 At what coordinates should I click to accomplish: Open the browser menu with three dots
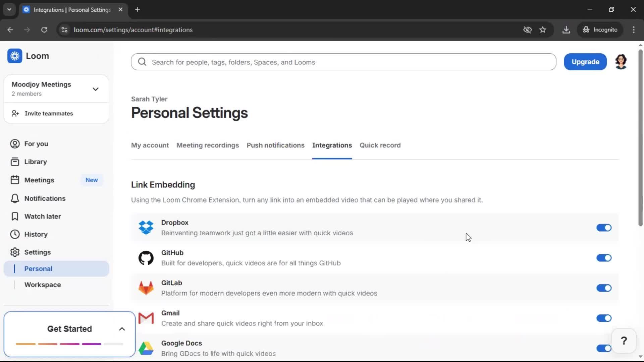click(x=634, y=29)
